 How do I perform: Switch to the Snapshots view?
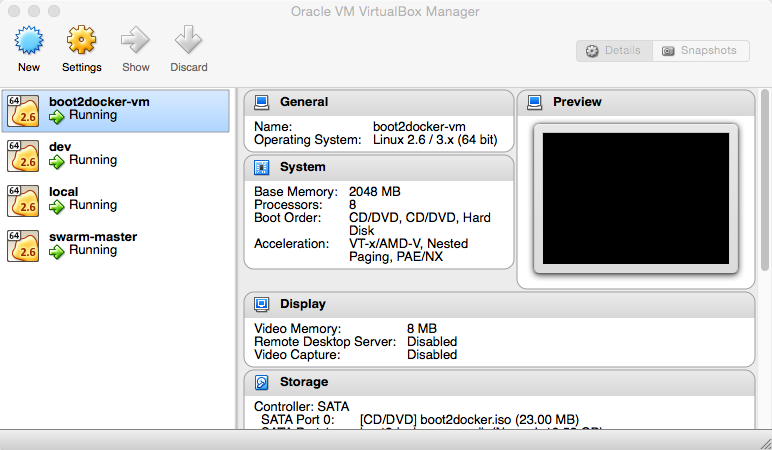[x=700, y=51]
